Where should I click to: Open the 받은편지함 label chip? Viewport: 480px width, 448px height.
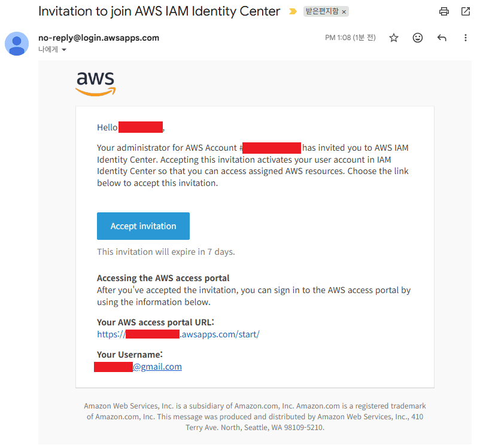click(x=323, y=12)
